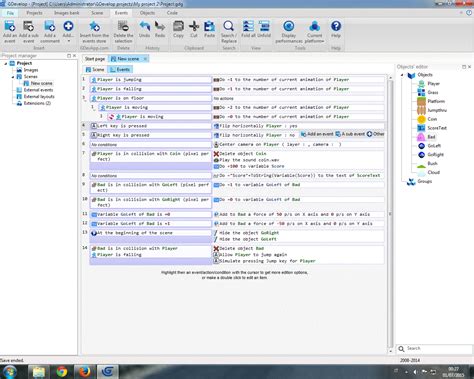Screen dimensions: 474x379
Task: Switch to the Scene ribbon tab
Action: tap(97, 13)
